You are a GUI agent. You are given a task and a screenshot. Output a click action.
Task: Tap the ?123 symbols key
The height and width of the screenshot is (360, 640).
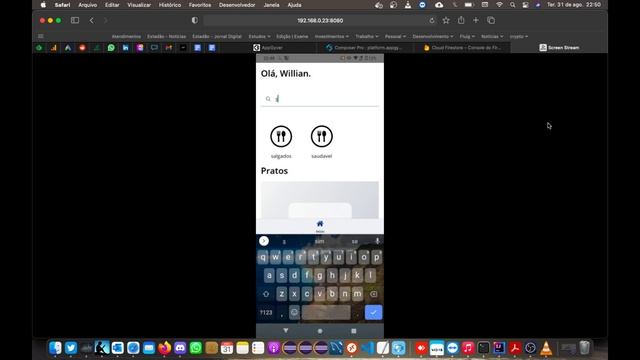(x=266, y=313)
